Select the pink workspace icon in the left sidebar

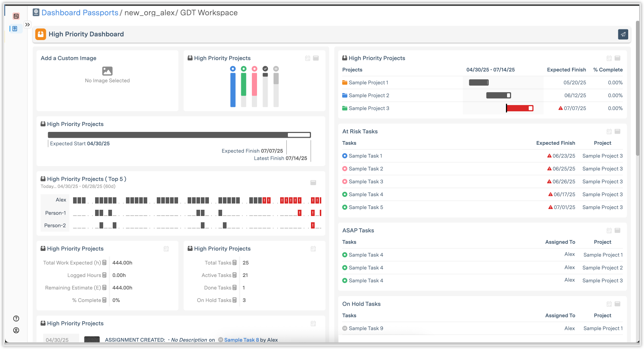(x=16, y=16)
